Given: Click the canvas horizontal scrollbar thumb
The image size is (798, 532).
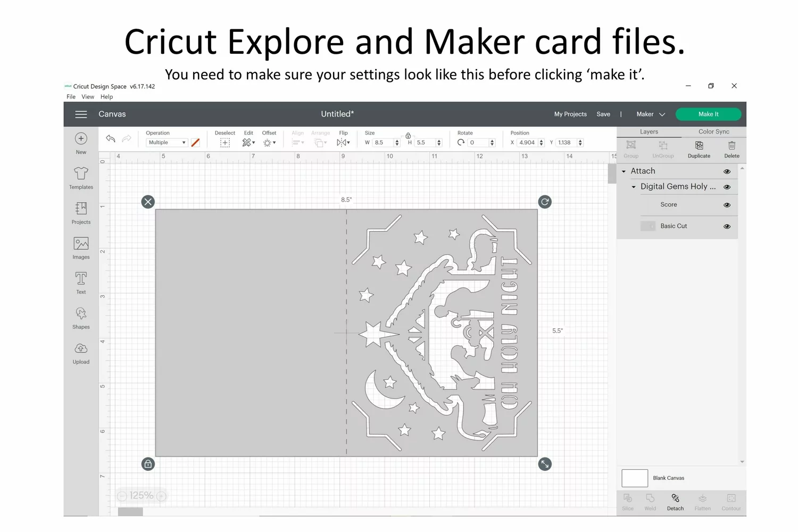Looking at the screenshot, I should tap(130, 512).
